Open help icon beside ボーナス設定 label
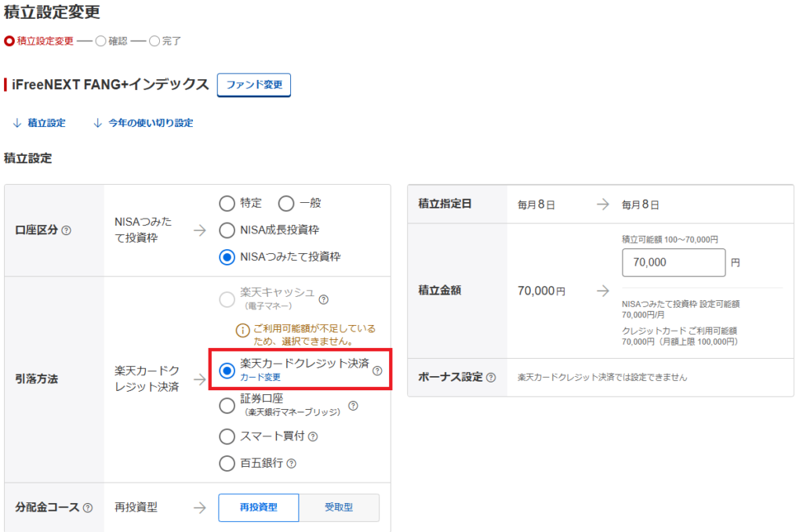 (491, 378)
